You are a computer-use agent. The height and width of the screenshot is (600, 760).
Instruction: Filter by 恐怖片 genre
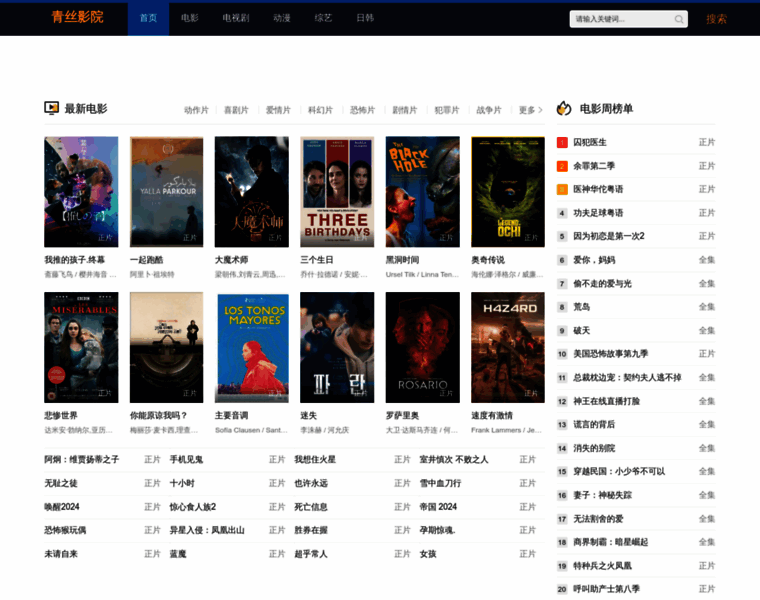(363, 111)
